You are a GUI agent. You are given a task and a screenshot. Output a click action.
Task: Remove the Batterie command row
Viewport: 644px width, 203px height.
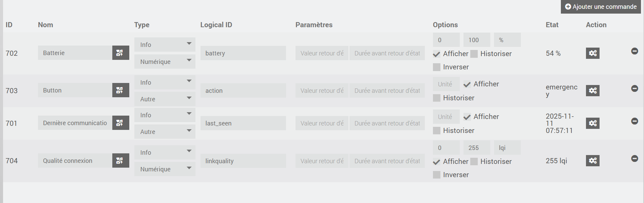634,51
